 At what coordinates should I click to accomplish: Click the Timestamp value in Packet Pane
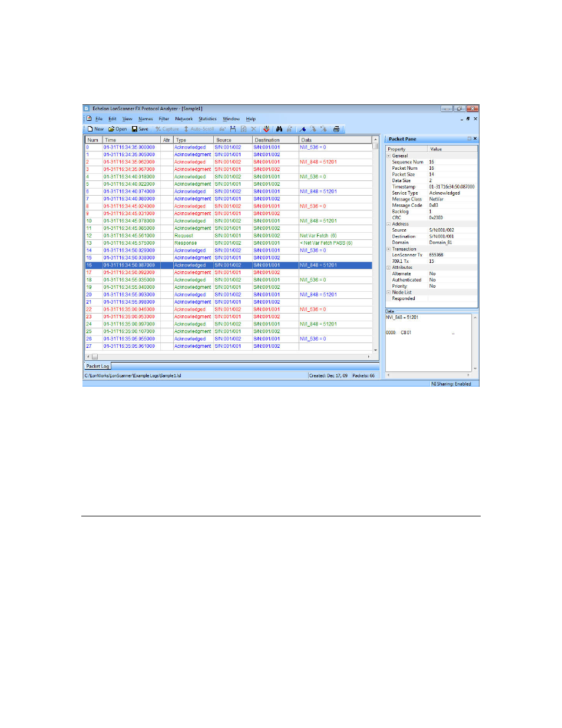click(x=452, y=187)
